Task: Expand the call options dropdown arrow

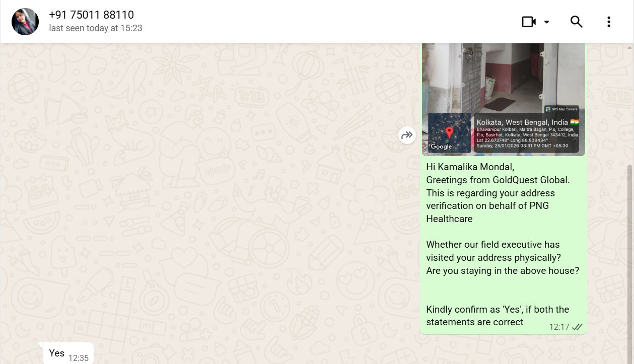Action: pos(547,22)
